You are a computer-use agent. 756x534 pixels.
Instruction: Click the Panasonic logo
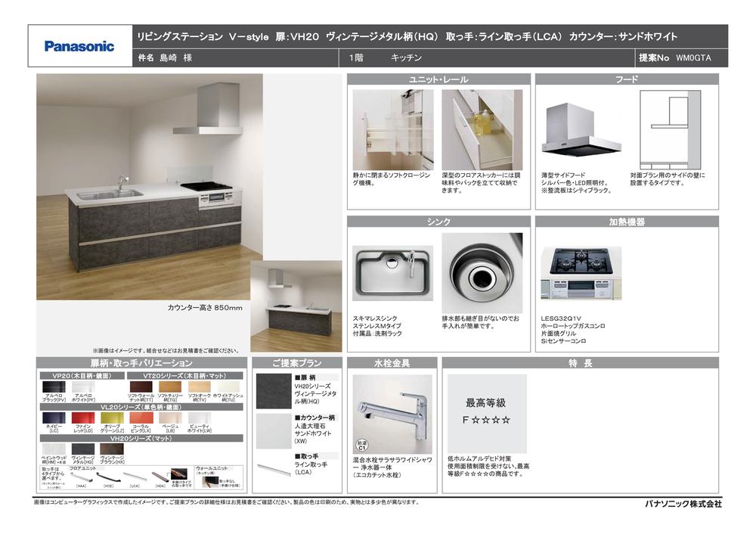pyautogui.click(x=79, y=46)
